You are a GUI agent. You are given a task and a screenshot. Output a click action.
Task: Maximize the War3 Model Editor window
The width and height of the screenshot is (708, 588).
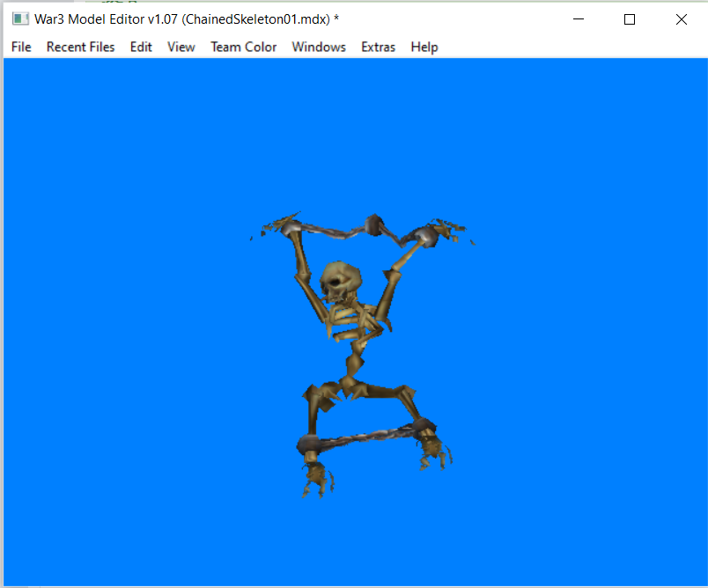(x=630, y=19)
